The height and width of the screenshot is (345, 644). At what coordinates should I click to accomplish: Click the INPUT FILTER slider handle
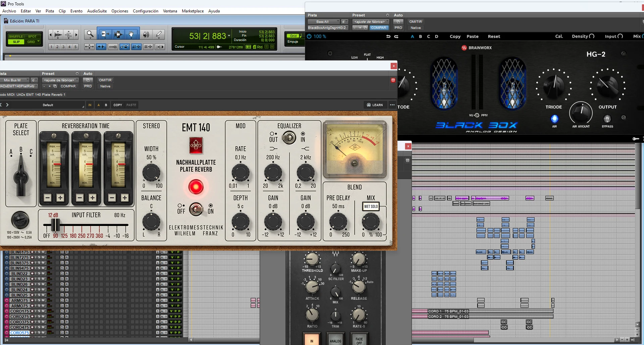click(56, 225)
